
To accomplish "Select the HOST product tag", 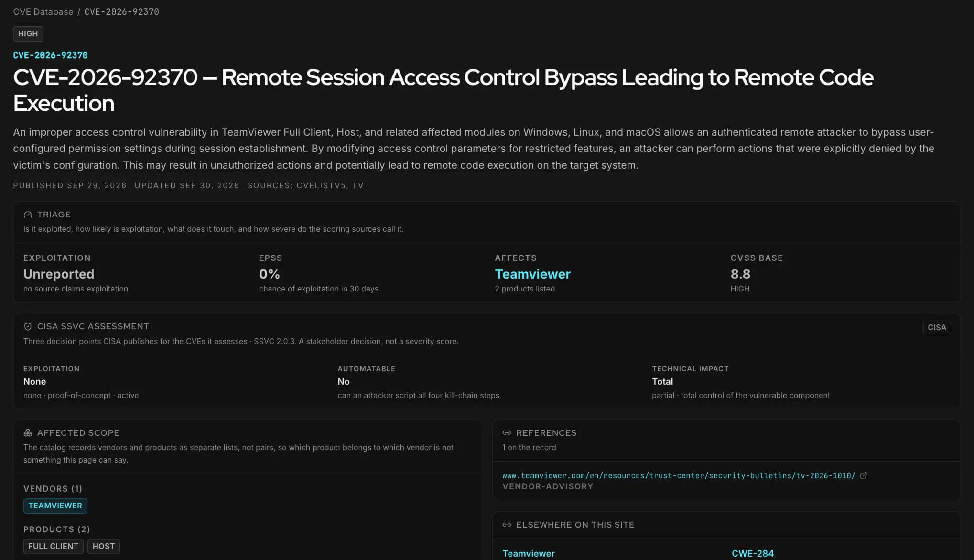I will pyautogui.click(x=104, y=546).
